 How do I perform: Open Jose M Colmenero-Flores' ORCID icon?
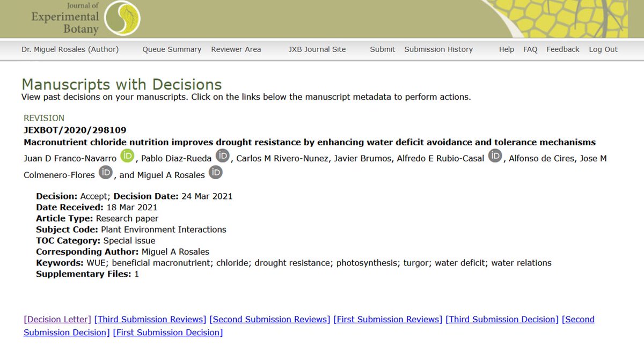tap(106, 173)
